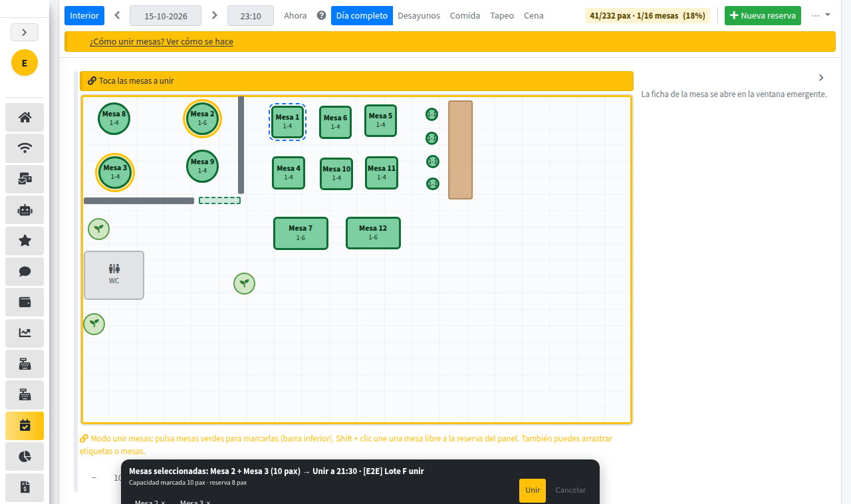
Task: Expand the left sidebar chevron
Action: tap(25, 32)
